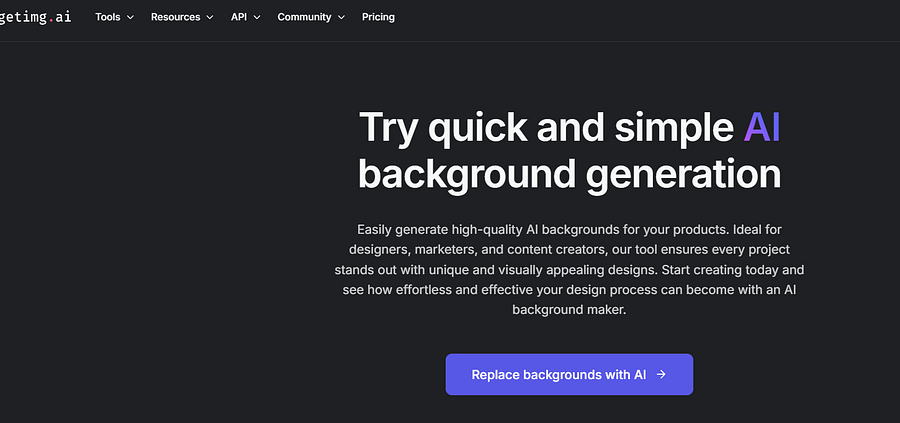Click the arrow icon inside the purple button

point(661,374)
